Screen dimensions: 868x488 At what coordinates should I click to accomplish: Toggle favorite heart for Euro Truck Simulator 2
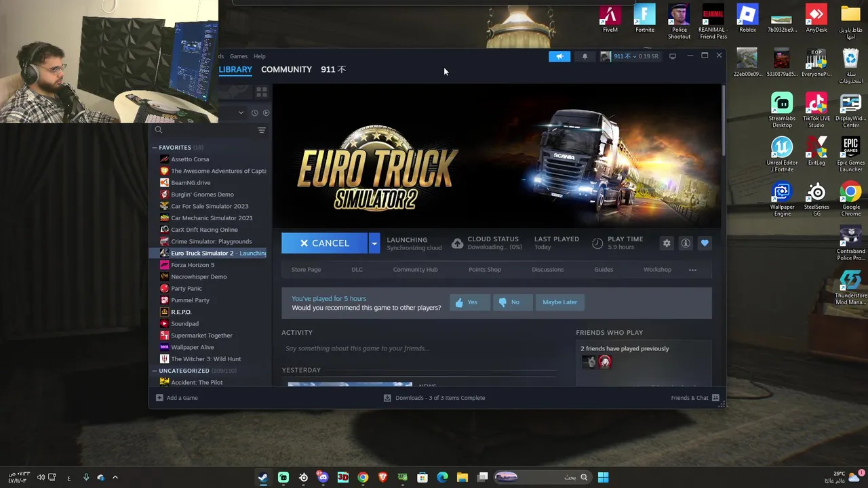pyautogui.click(x=705, y=243)
